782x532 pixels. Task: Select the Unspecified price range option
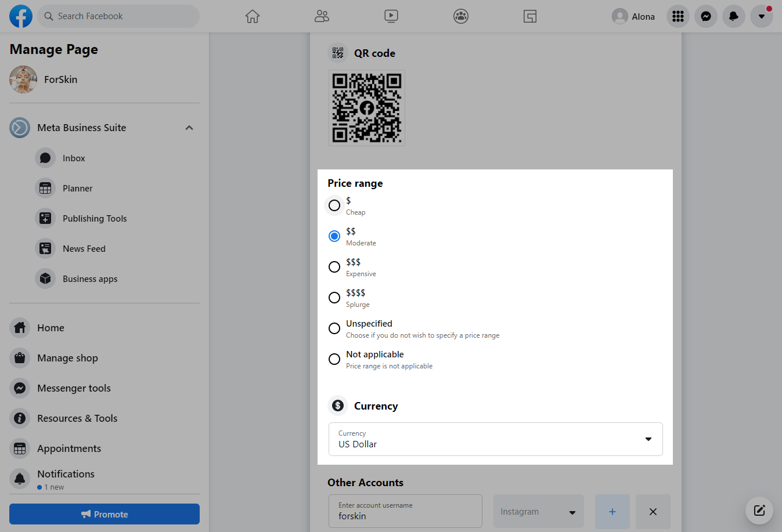tap(334, 328)
